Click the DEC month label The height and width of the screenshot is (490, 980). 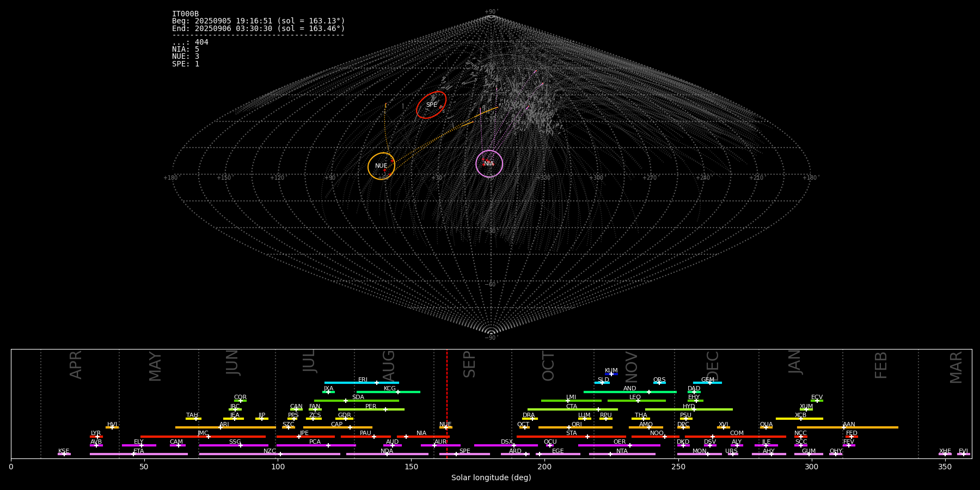tap(713, 366)
